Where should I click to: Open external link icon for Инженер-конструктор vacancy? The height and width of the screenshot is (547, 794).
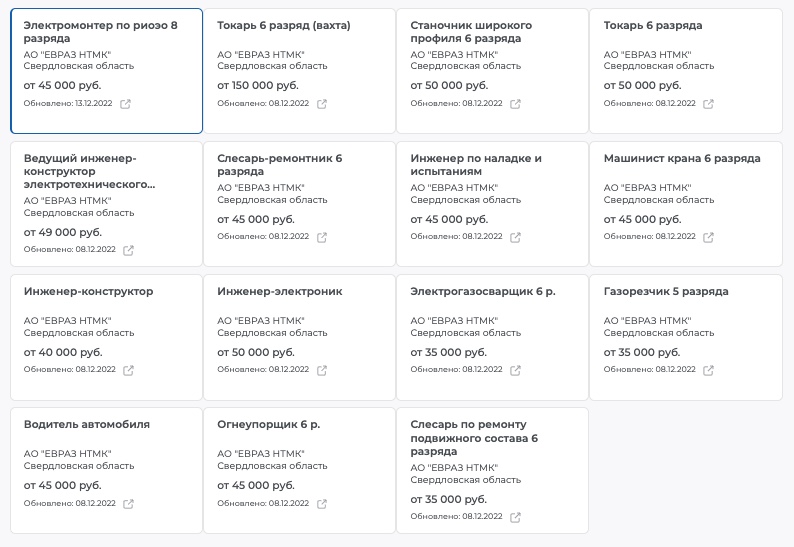pos(128,370)
